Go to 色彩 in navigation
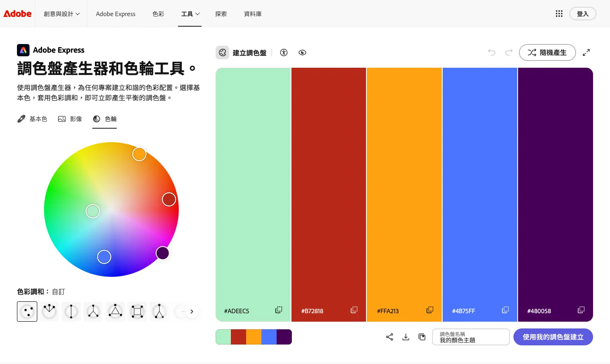610x364 pixels. [158, 14]
